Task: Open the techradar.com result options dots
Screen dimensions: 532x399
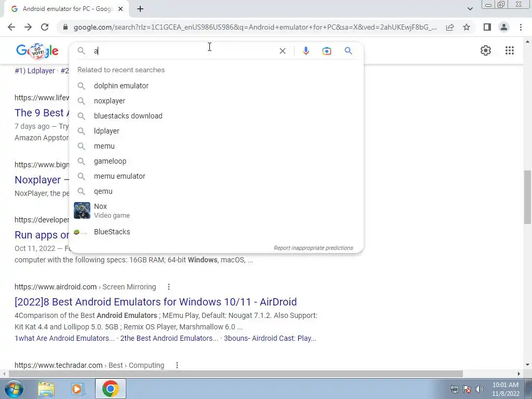Action: [x=177, y=365]
